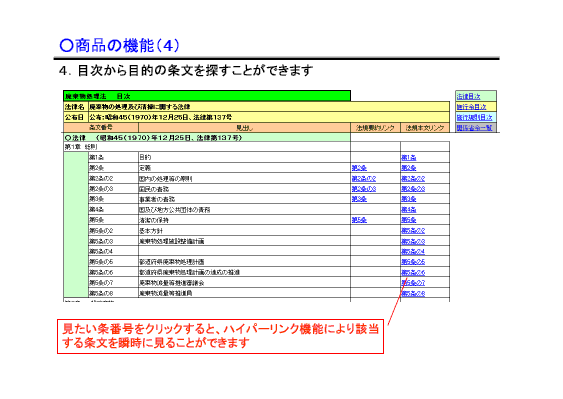Viewport: 563px width, 399px height.
Task: Select 第5条の6 in the 条文番号 column
Action: tap(113, 272)
